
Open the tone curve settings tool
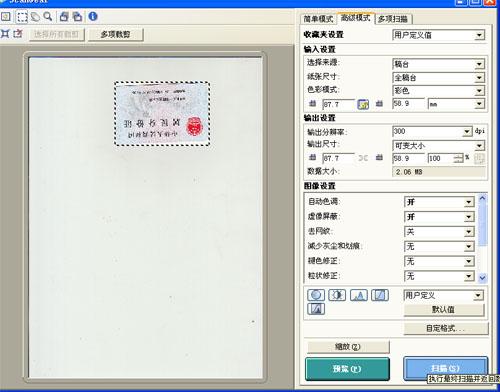pos(380,295)
